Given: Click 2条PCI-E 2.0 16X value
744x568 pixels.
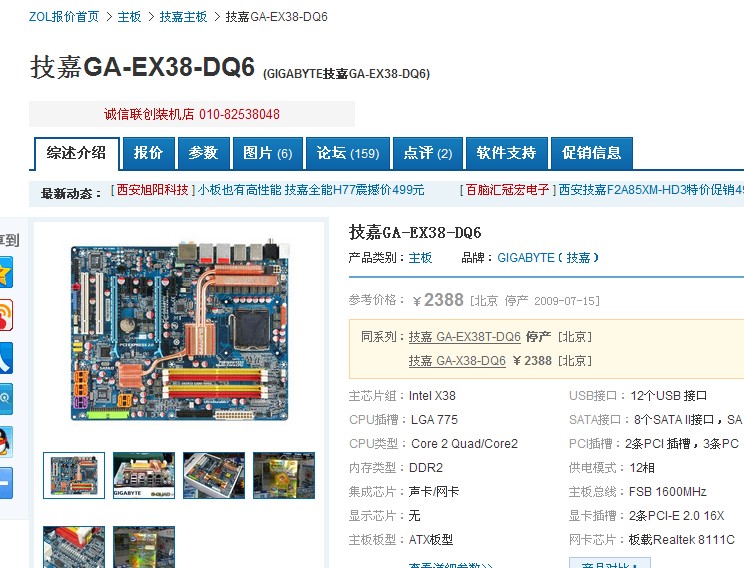Looking at the screenshot, I should pyautogui.click(x=677, y=516).
